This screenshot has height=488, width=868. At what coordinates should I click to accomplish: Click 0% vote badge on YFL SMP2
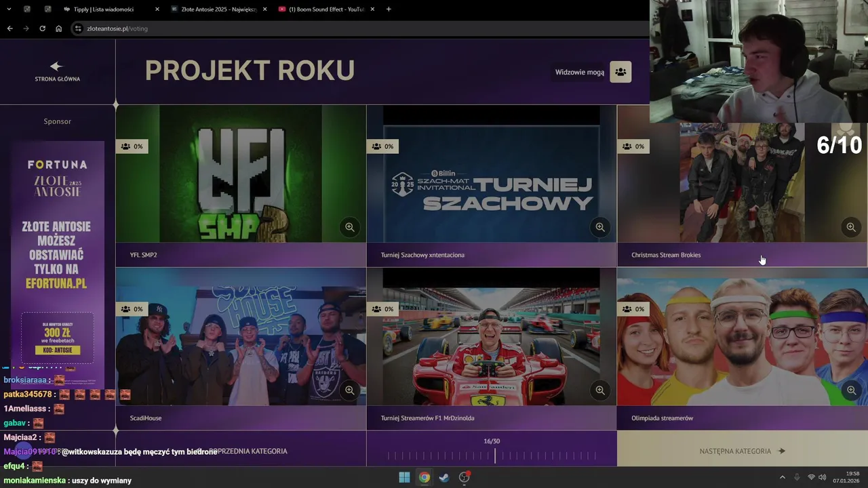(x=132, y=146)
